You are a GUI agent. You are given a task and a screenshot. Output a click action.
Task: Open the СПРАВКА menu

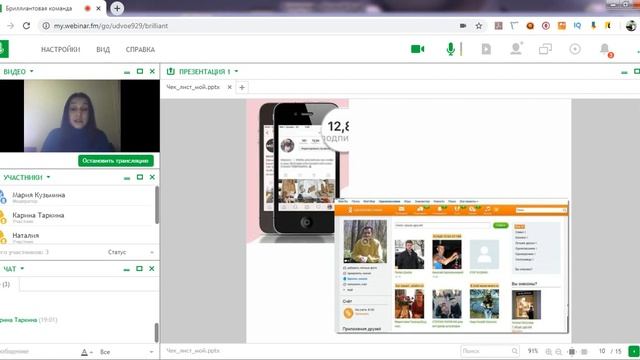click(x=140, y=49)
